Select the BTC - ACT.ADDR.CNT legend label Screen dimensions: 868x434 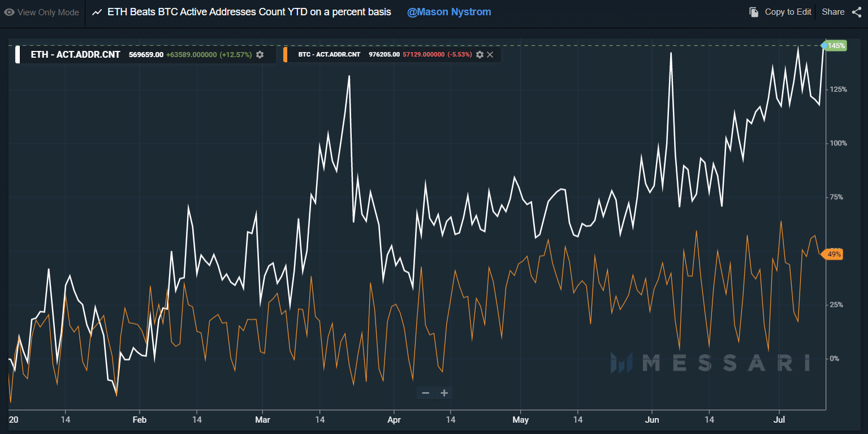pyautogui.click(x=329, y=55)
